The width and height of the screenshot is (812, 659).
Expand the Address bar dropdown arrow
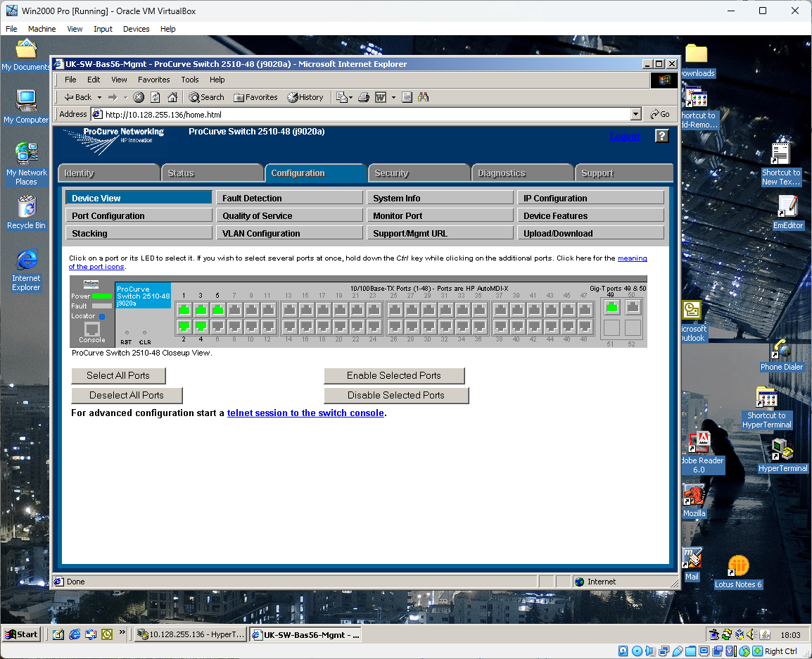coord(636,114)
